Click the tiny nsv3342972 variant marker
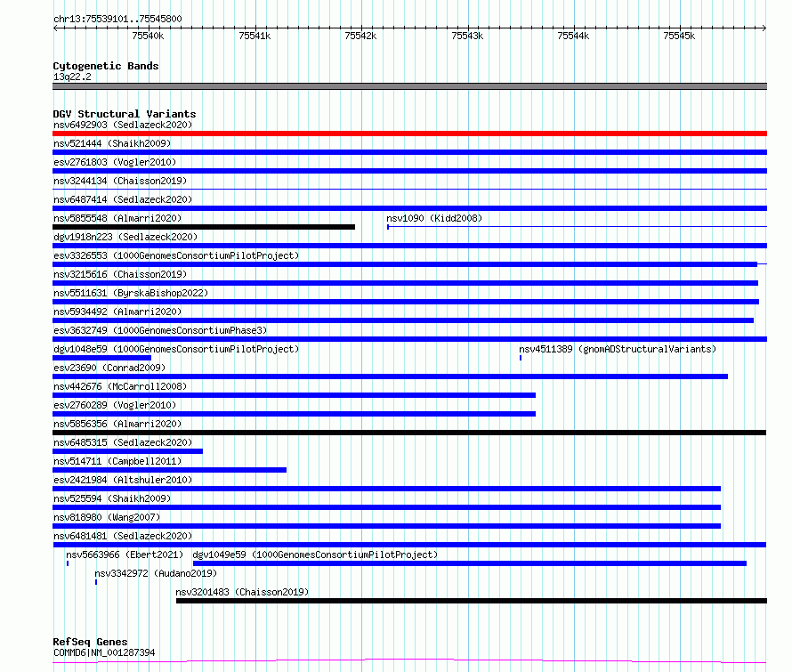792x672 pixels. (x=96, y=582)
